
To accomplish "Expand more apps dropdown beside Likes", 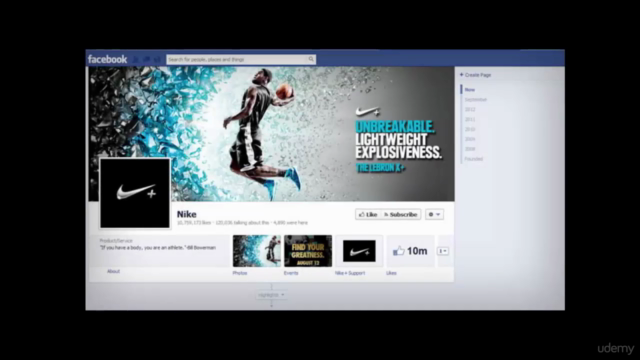I will pyautogui.click(x=443, y=251).
